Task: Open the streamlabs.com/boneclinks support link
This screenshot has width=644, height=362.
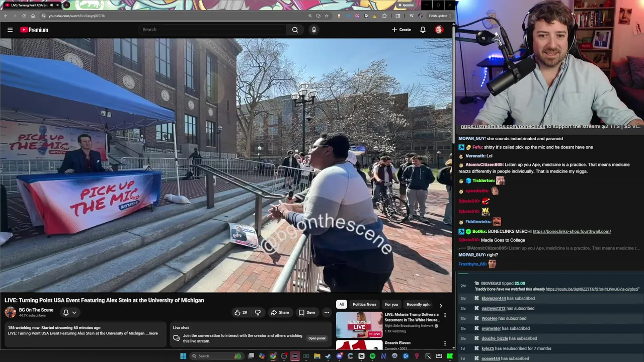Action: coord(503,127)
